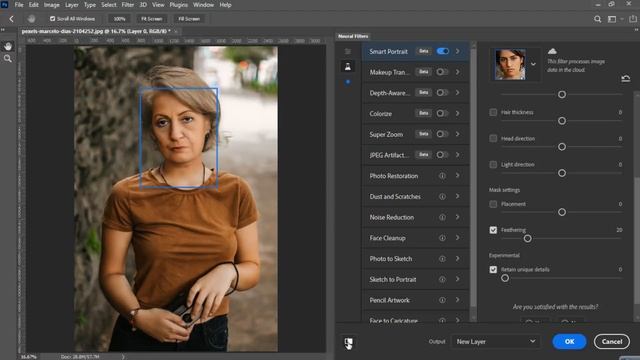640x360 pixels.
Task: Click Dust and Scratches info icon
Action: pos(442,197)
